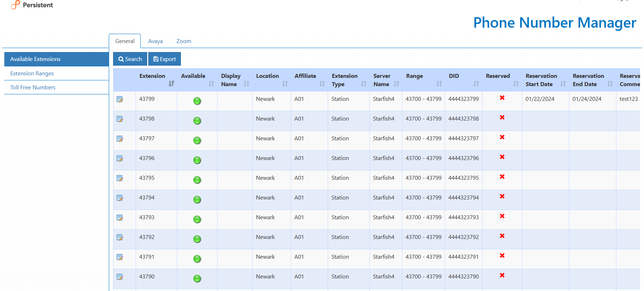Viewport: 644px width, 291px height.
Task: Click the red reserved X for 43799
Action: click(502, 98)
